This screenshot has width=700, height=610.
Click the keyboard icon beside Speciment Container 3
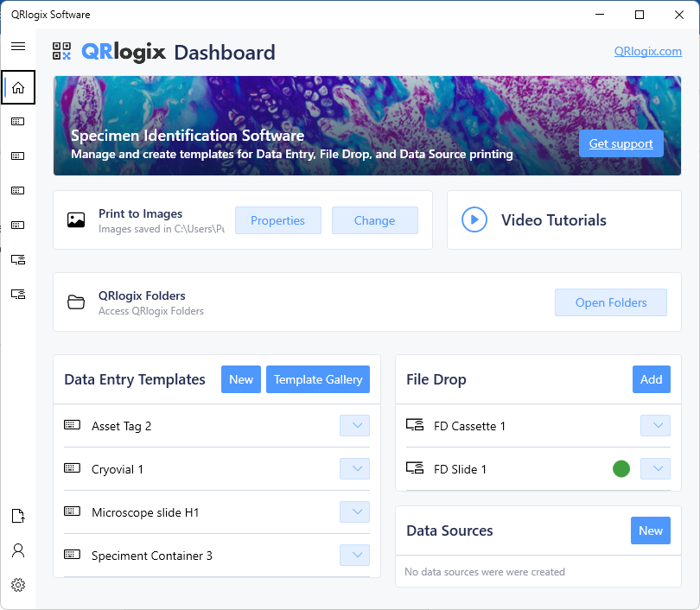click(x=72, y=555)
